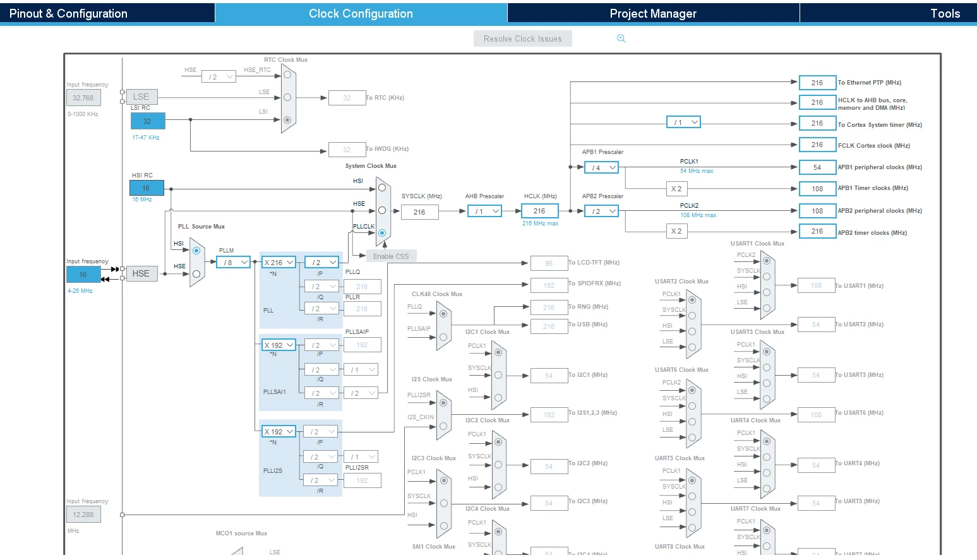Click the To LCD-TFT (MHz) value 96
The height and width of the screenshot is (560, 977).
[549, 263]
